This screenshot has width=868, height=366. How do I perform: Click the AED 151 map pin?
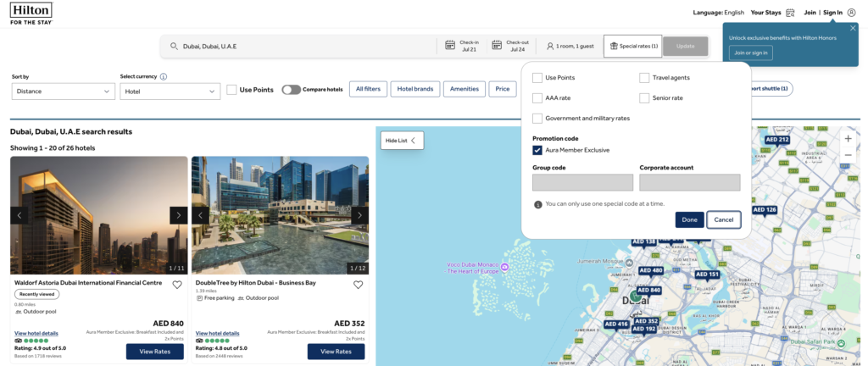(707, 274)
